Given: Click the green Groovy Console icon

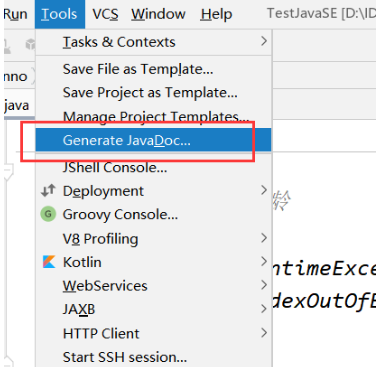Looking at the screenshot, I should tap(48, 214).
